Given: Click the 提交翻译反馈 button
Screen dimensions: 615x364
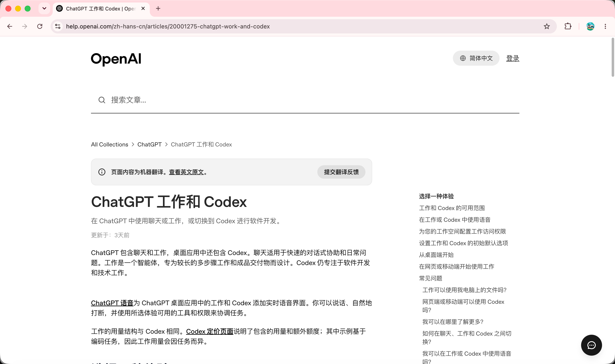Looking at the screenshot, I should pyautogui.click(x=341, y=172).
